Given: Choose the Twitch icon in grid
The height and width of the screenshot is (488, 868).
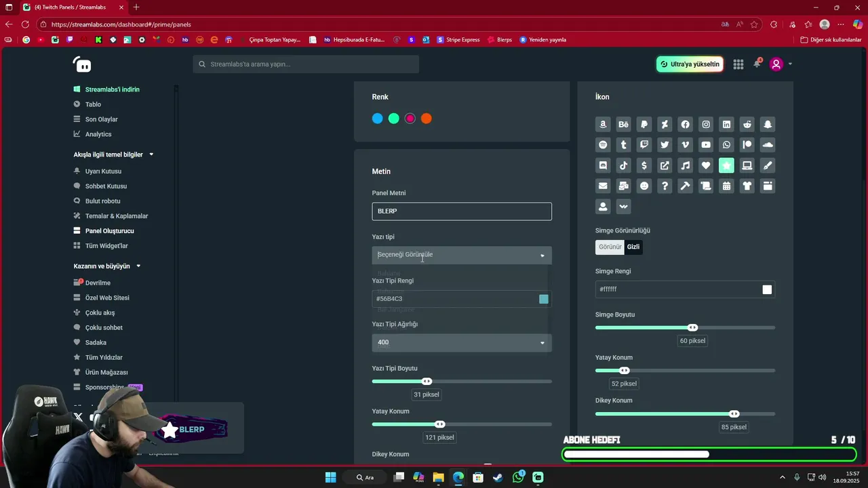Looking at the screenshot, I should click(x=644, y=145).
